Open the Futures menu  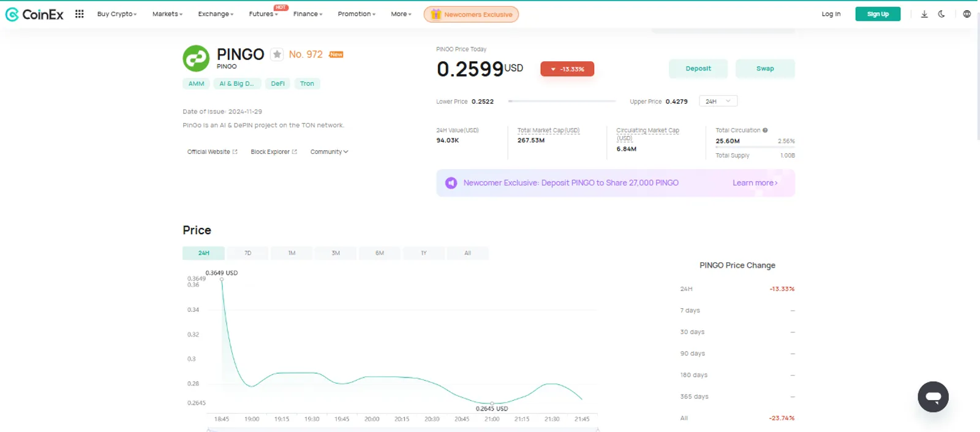(x=263, y=14)
